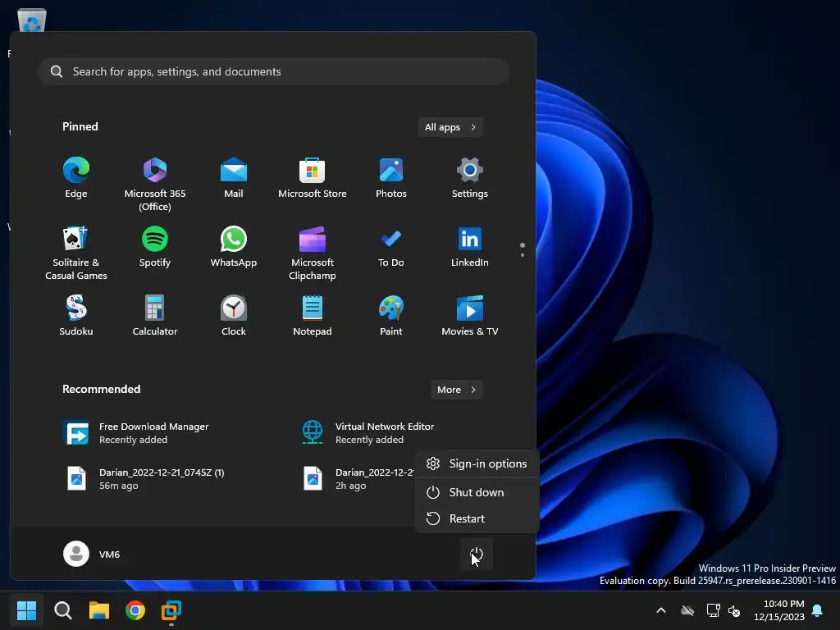The width and height of the screenshot is (840, 630).
Task: Open the Darian file from 2h ago
Action: coord(358,479)
